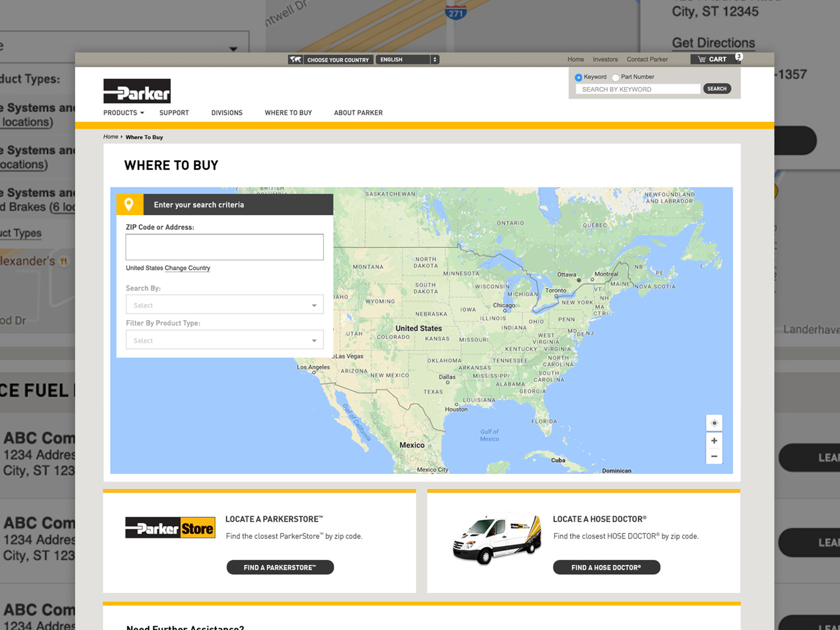Zoom in on the map with the plus icon
Image resolution: width=840 pixels, height=630 pixels.
pos(714,440)
